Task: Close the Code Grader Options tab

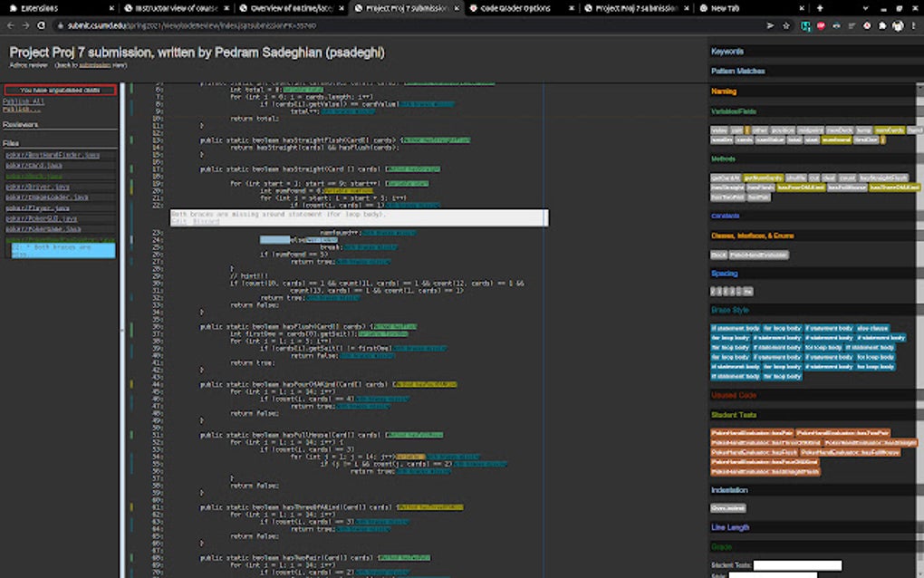Action: 572,8
